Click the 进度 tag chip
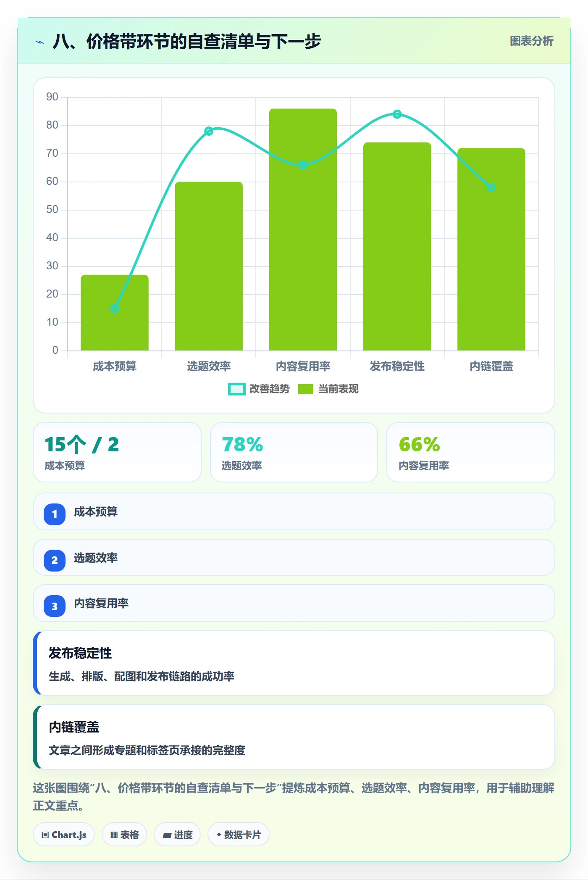The image size is (588, 880). click(177, 835)
